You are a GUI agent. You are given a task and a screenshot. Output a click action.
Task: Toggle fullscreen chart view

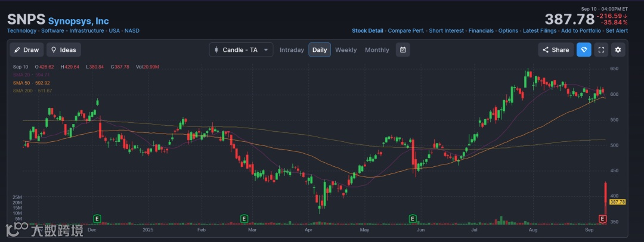pos(601,49)
